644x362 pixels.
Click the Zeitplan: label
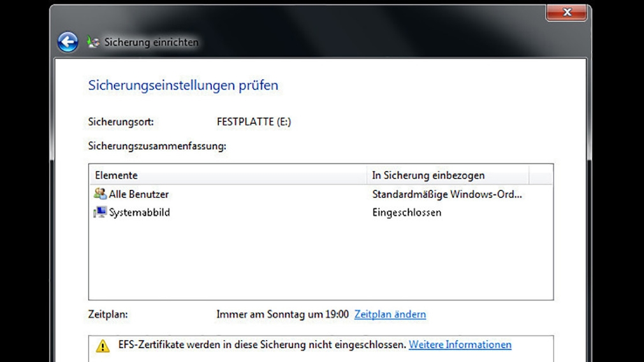108,314
